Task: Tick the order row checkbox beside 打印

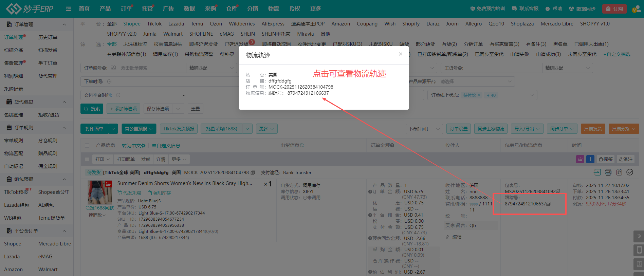Action: click(x=87, y=159)
